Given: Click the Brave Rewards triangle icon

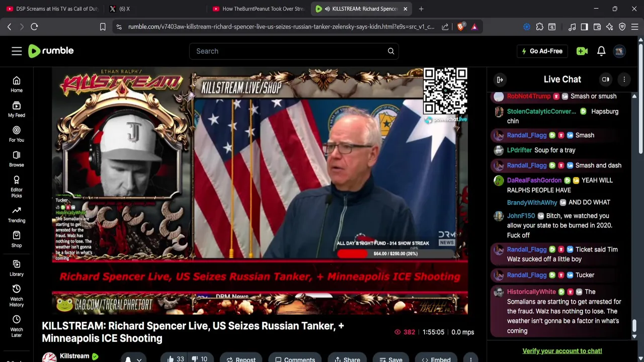Looking at the screenshot, I should [474, 27].
